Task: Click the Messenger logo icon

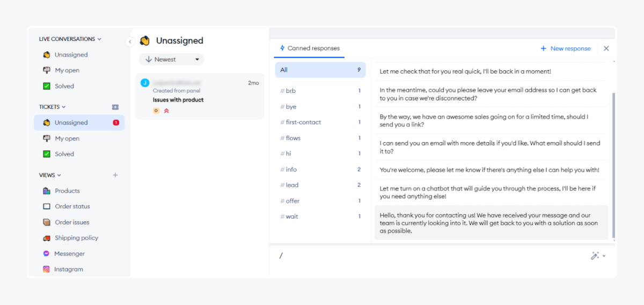Action: (x=47, y=253)
